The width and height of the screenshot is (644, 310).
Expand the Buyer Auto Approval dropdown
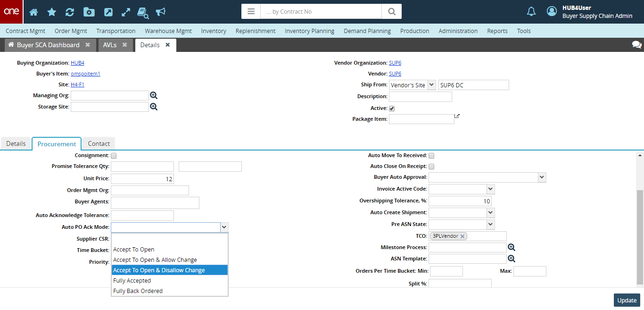point(542,177)
